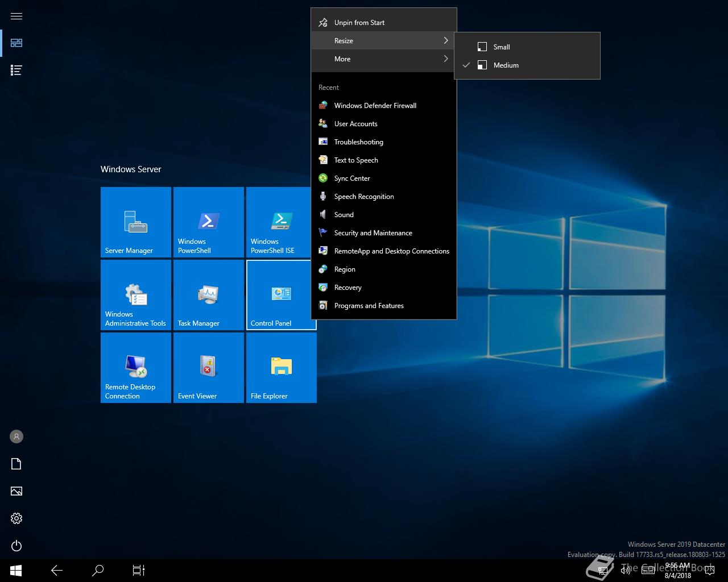Launch Task Manager tile
This screenshot has width=728, height=582.
tap(209, 295)
